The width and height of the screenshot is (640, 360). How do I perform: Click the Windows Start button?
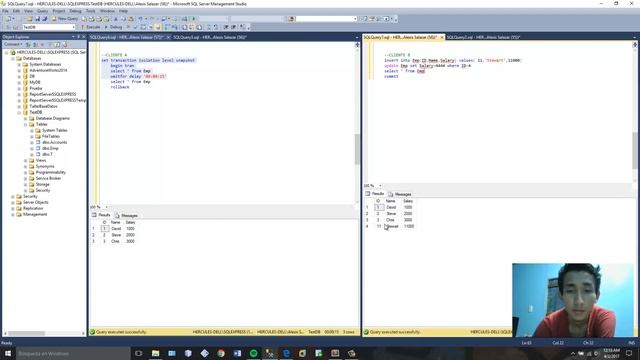point(8,353)
